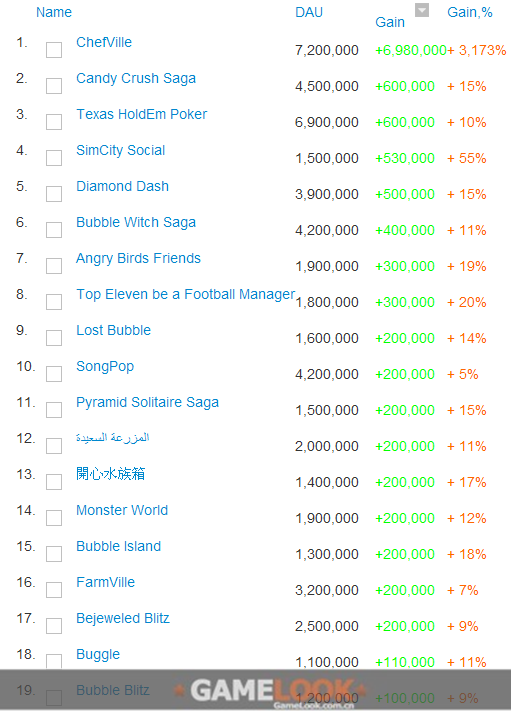Click the Gain column header text
Screen dimensions: 511x712
[390, 22]
